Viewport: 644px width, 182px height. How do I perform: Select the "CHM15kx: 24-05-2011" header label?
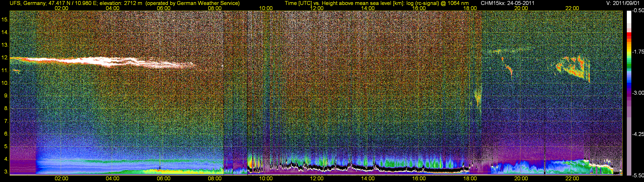[x=507, y=3]
